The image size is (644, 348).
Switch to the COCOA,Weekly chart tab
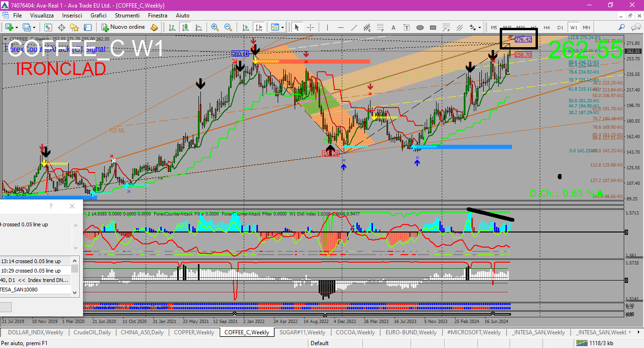355,332
